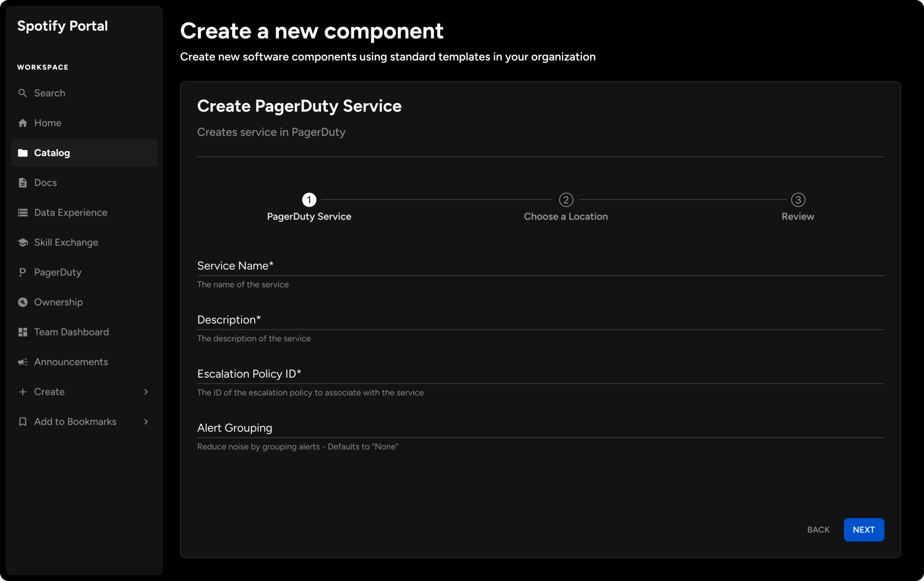Viewport: 924px width, 581px height.
Task: Select the Ownership compass icon
Action: [x=23, y=302]
